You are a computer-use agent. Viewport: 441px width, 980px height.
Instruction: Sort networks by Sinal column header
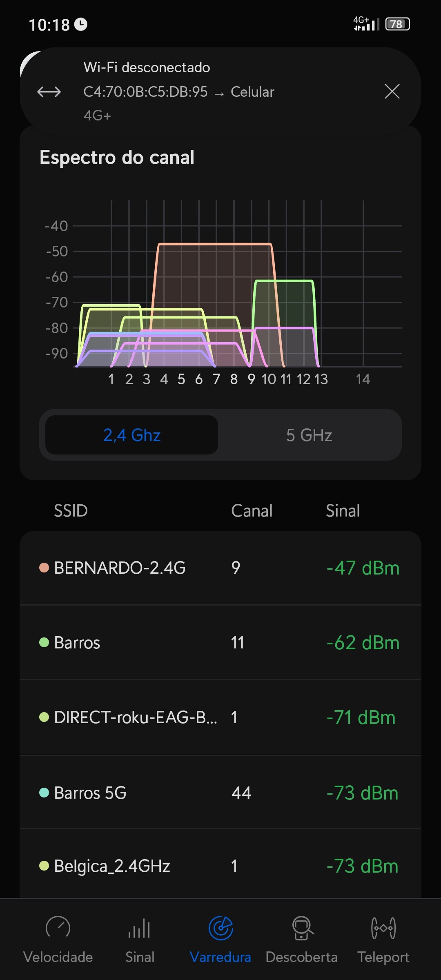point(343,510)
